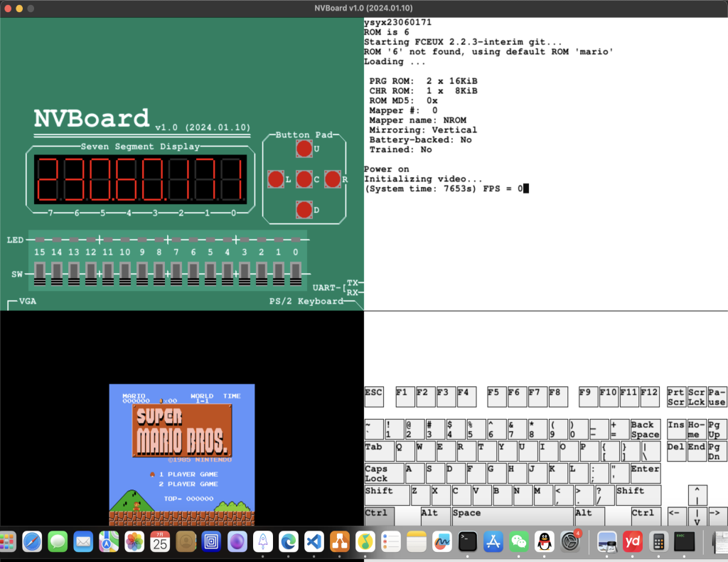The width and height of the screenshot is (728, 562).
Task: Click the 'Initializing video...' terminal line
Action: coord(424,179)
